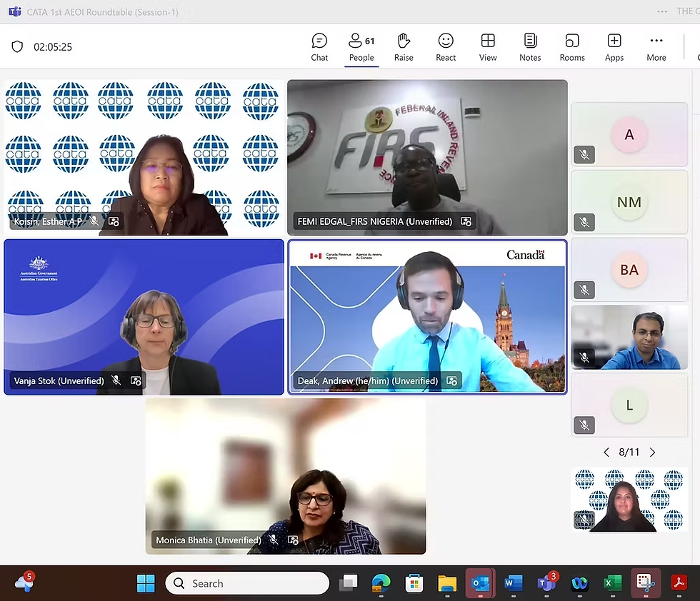Click camera icon on Vanja Stok tile
This screenshot has width=700, height=601.
point(136,380)
